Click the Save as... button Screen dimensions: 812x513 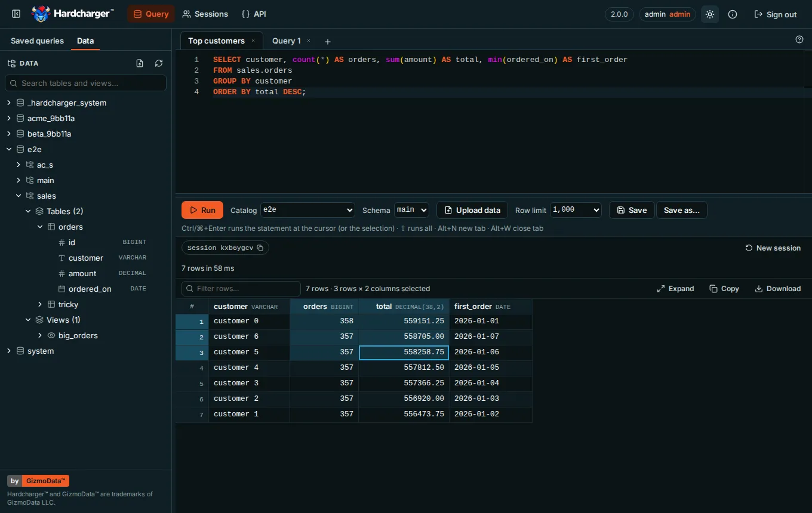[x=682, y=210]
